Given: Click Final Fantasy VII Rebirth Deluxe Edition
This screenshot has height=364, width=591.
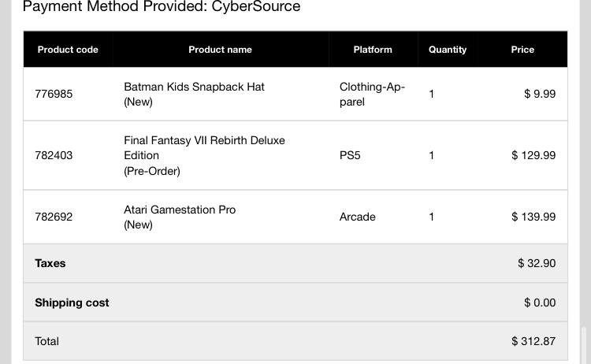Looking at the screenshot, I should 204,147.
